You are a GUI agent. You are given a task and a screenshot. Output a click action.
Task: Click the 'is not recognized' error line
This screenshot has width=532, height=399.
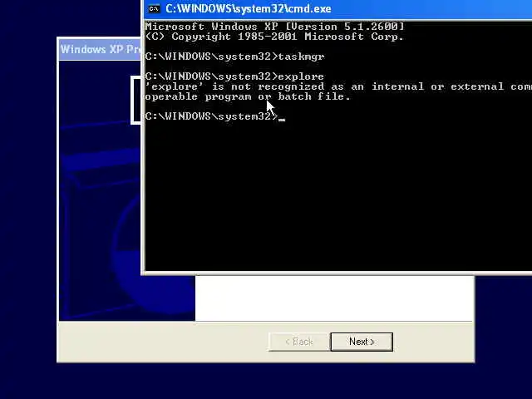pyautogui.click(x=338, y=86)
